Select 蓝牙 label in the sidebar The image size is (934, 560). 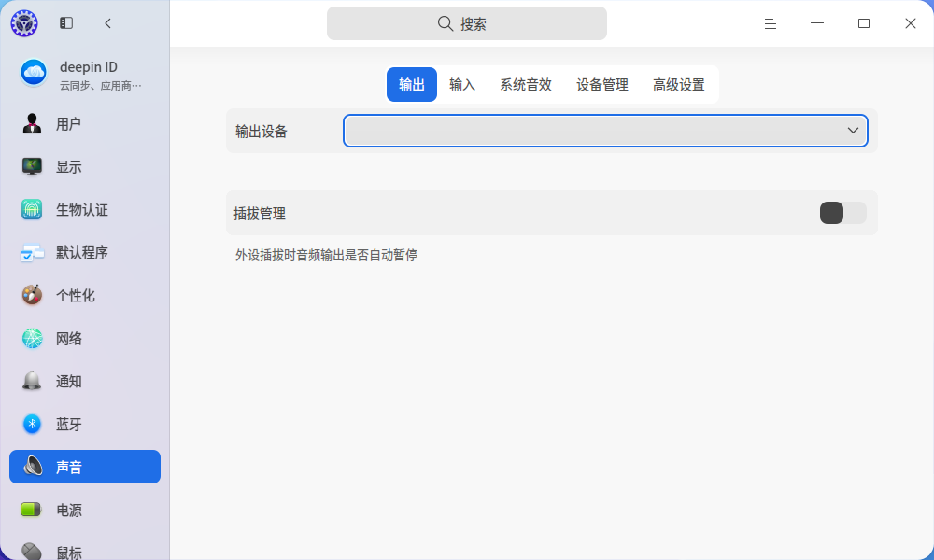click(68, 425)
